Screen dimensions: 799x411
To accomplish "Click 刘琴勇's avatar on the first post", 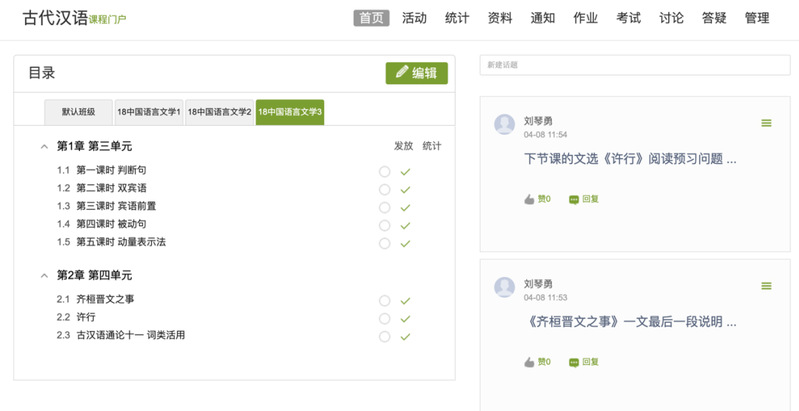I will point(505,124).
